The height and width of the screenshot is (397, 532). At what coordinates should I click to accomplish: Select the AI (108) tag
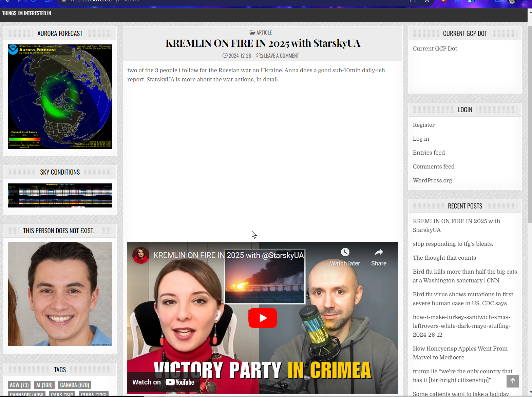click(44, 385)
